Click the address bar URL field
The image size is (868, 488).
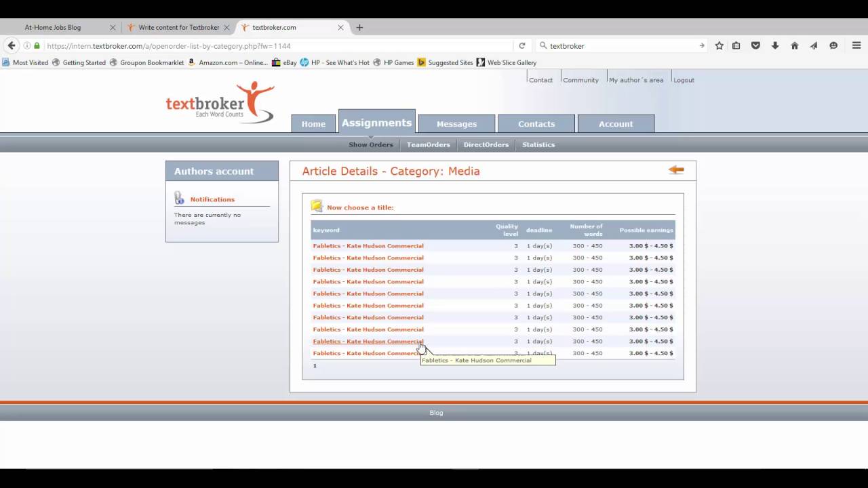pyautogui.click(x=278, y=45)
